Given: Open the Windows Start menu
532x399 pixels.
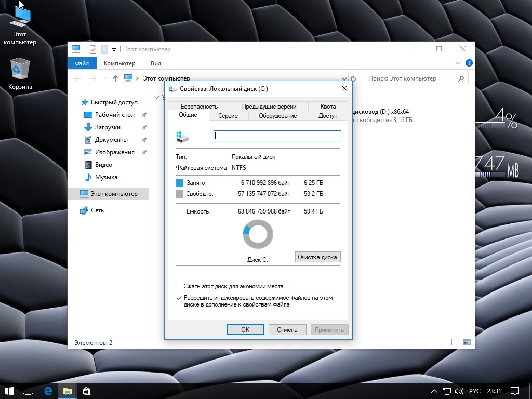Looking at the screenshot, I should click(9, 391).
